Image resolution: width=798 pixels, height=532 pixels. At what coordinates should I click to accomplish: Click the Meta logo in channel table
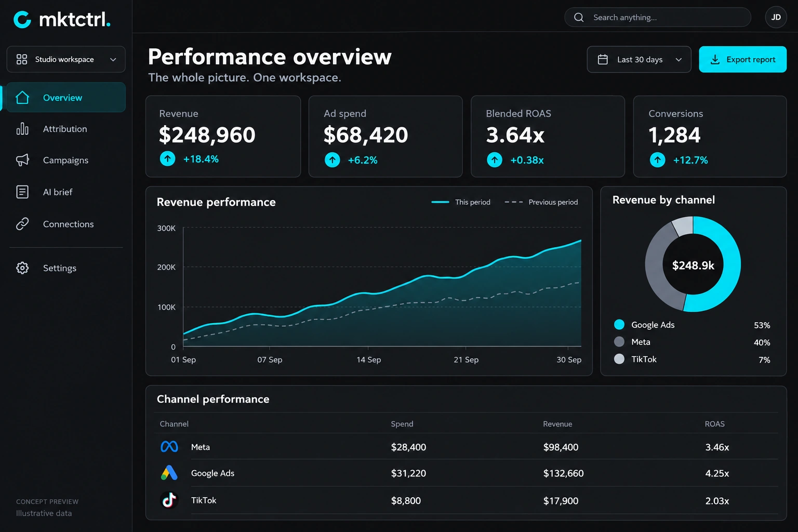[x=169, y=447]
